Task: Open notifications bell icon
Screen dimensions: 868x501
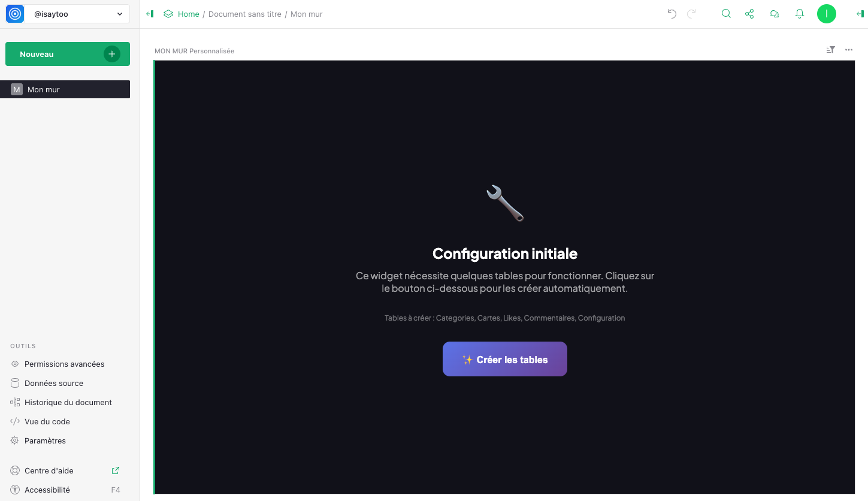Action: coord(799,14)
